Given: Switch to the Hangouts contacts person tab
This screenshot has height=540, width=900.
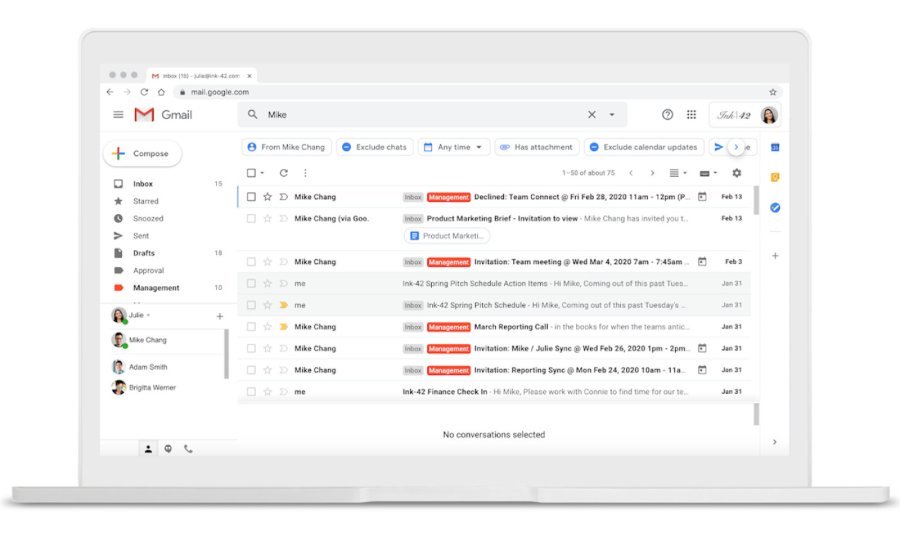Looking at the screenshot, I should pyautogui.click(x=148, y=449).
